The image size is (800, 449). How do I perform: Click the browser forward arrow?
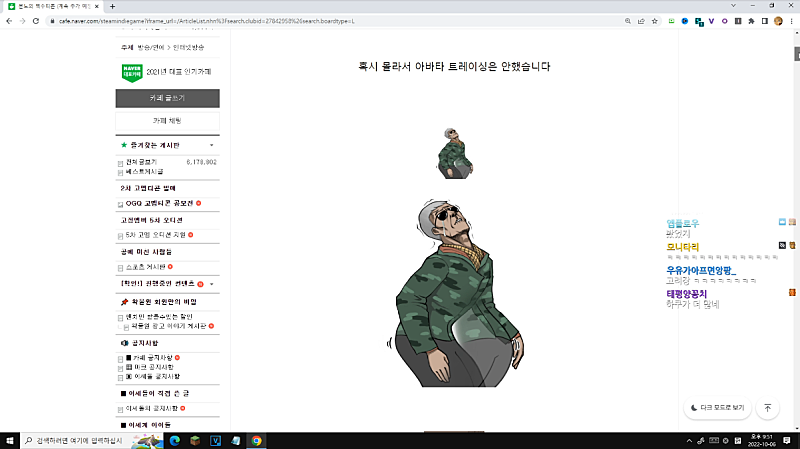pos(22,21)
